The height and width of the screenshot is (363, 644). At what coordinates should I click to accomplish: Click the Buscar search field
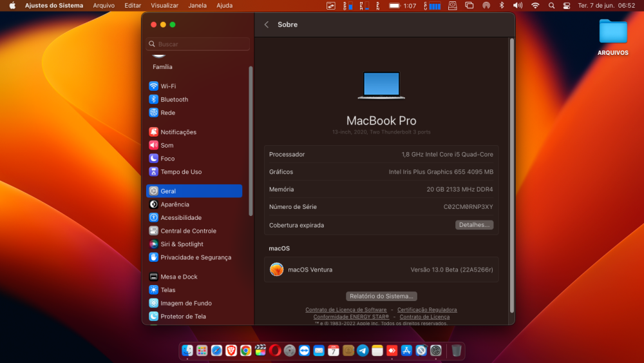[198, 44]
